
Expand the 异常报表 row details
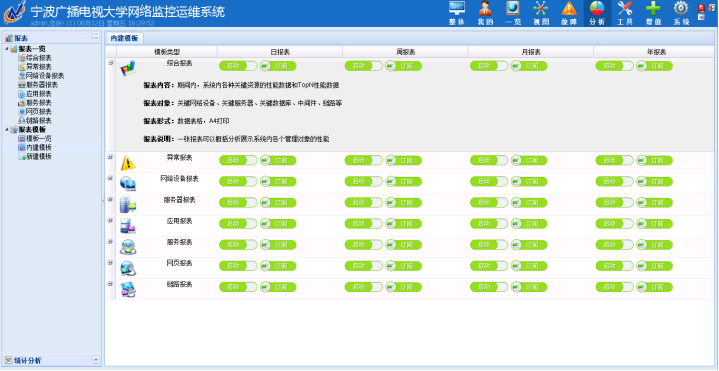[x=111, y=157]
